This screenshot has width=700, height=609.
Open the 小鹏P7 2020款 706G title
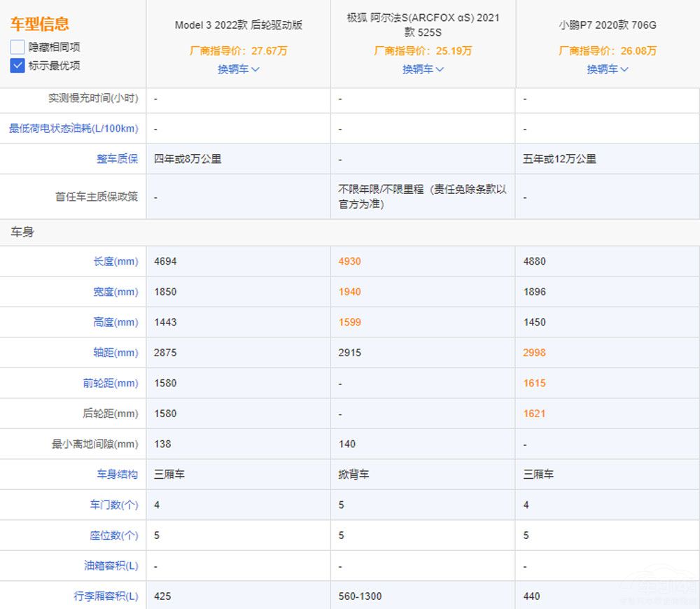click(x=608, y=25)
